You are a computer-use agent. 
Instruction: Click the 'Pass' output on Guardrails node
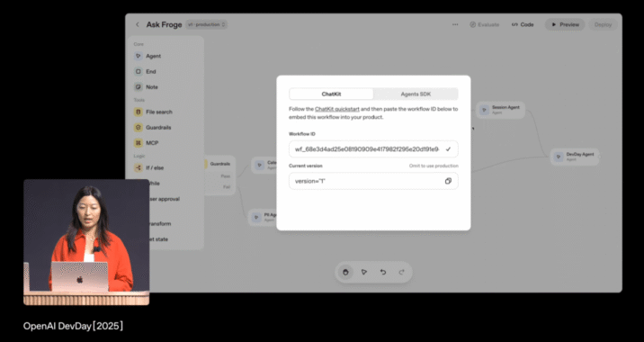click(226, 176)
